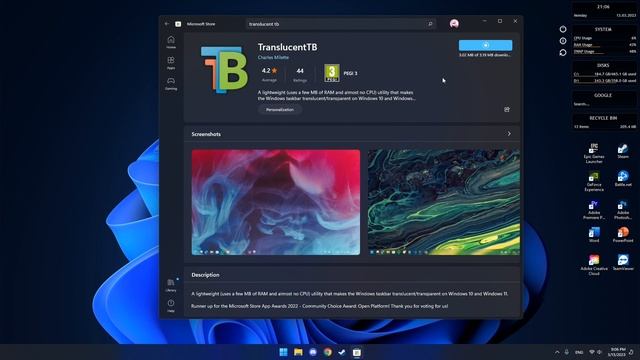Open the Home section in Store sidebar

[x=171, y=42]
